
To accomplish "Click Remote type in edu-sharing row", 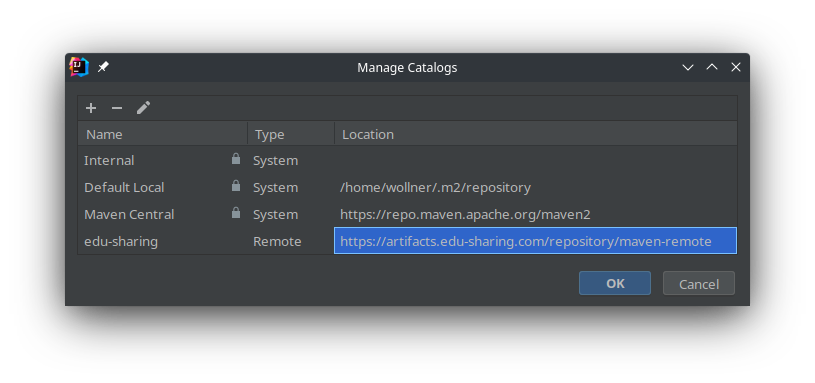I will click(277, 242).
